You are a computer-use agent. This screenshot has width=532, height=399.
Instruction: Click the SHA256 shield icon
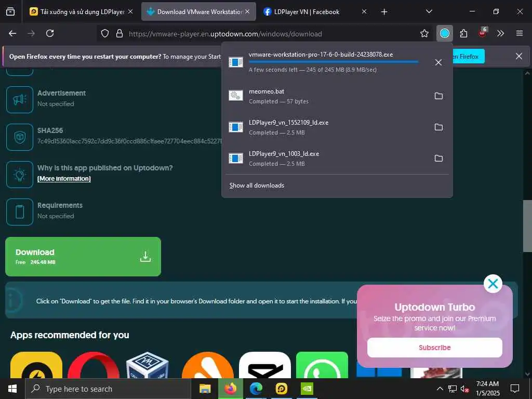[x=20, y=137]
